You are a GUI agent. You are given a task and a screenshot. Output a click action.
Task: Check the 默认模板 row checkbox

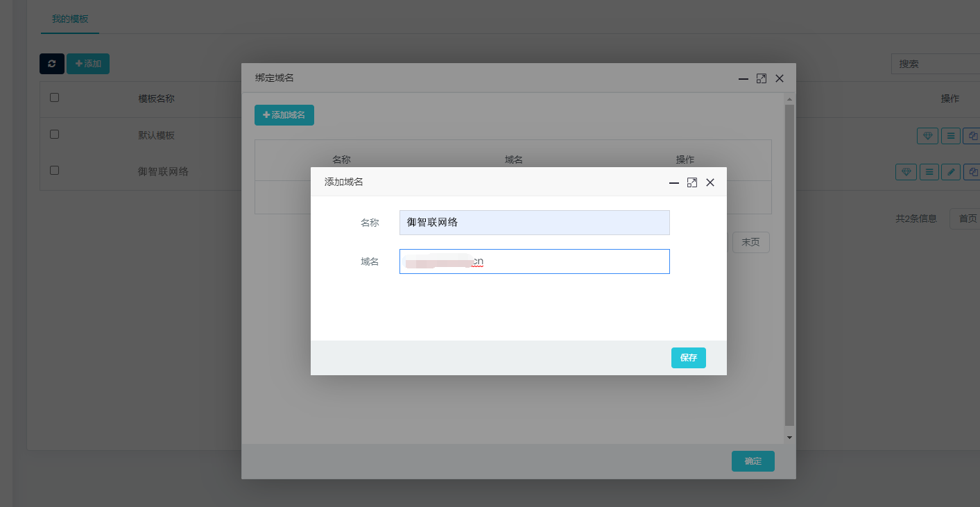54,135
